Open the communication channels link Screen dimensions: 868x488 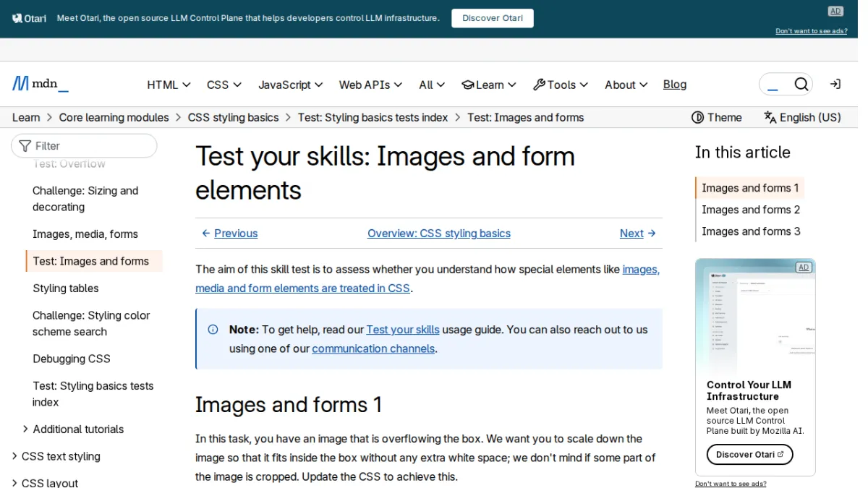pyautogui.click(x=373, y=348)
